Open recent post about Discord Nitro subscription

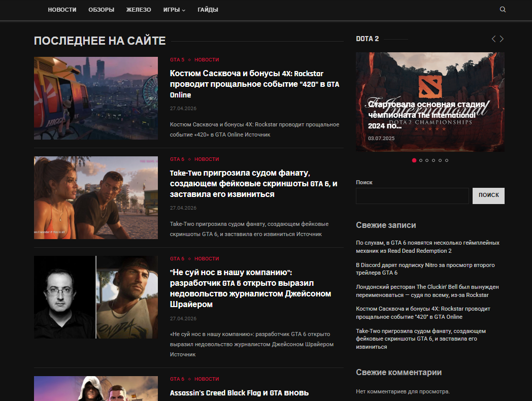pyautogui.click(x=425, y=269)
